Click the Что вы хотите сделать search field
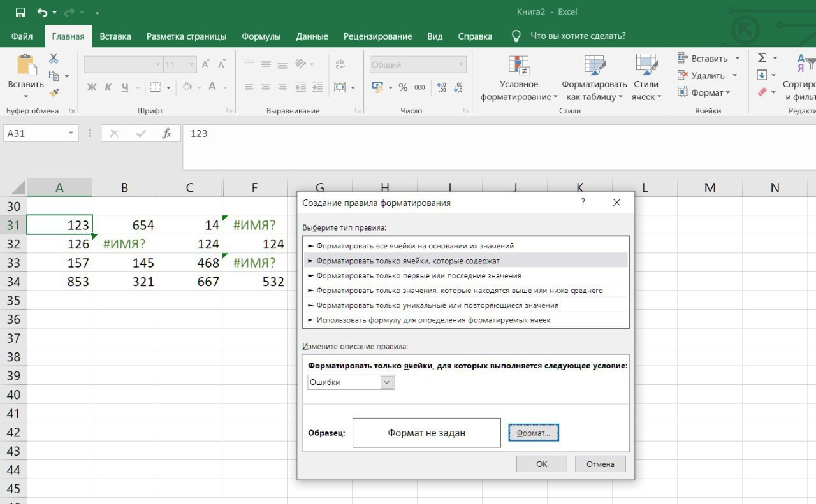Screen dimensions: 816x504 (x=578, y=36)
